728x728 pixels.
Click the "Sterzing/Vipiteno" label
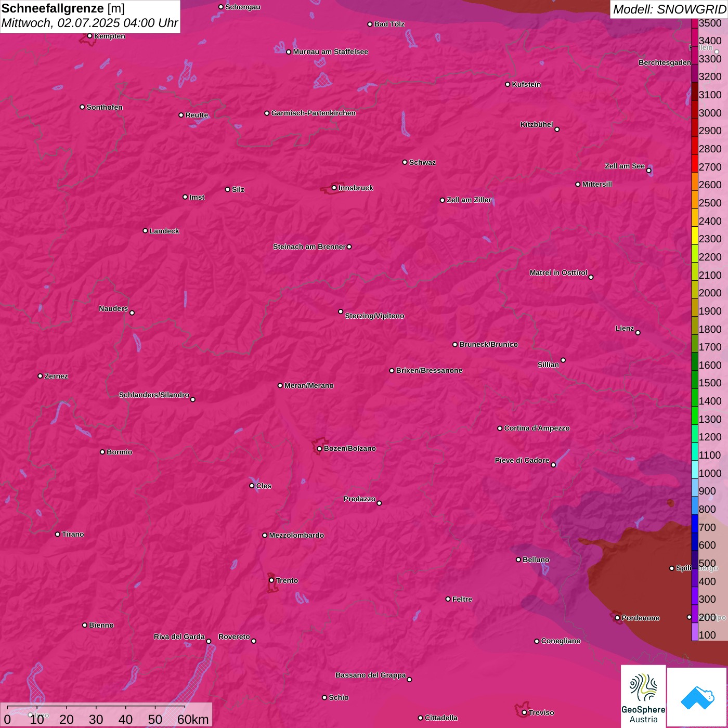[374, 316]
